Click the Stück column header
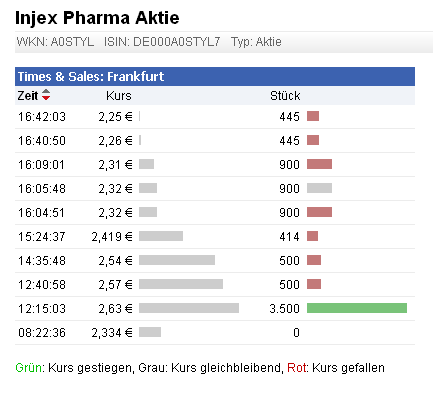Viewport: 433px width, 394px height. (x=285, y=96)
